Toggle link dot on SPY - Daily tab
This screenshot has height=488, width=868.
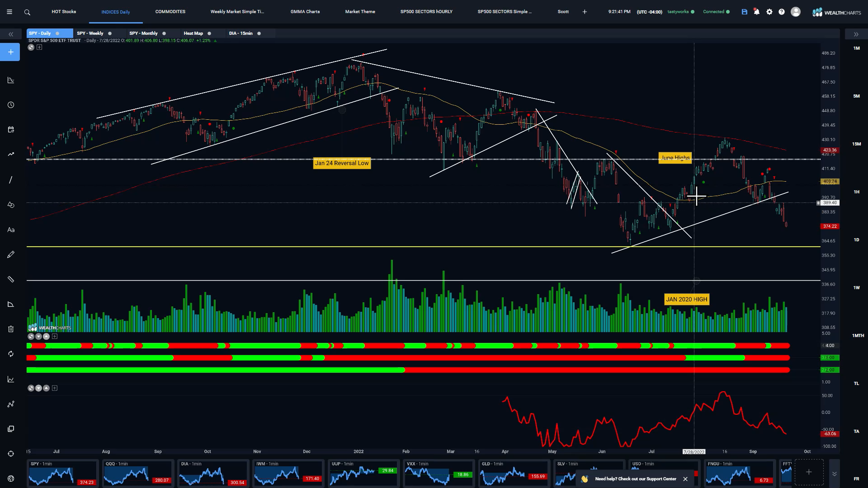pos(57,33)
